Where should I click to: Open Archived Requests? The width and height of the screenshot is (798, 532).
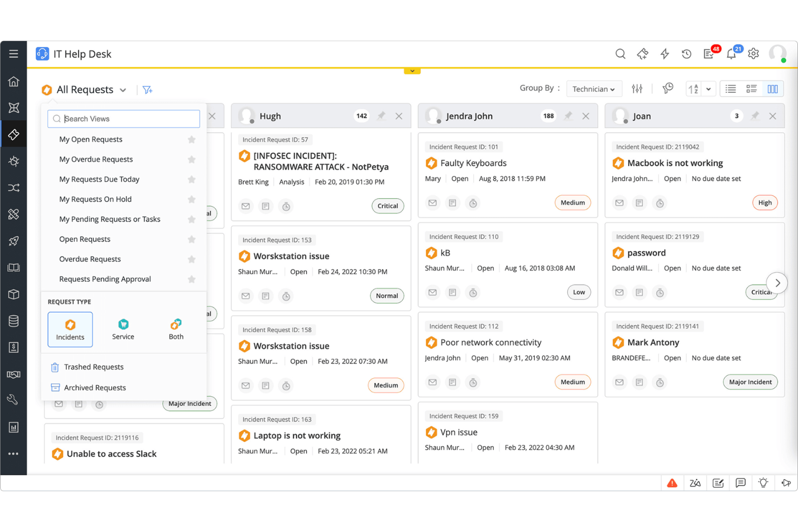pos(95,388)
